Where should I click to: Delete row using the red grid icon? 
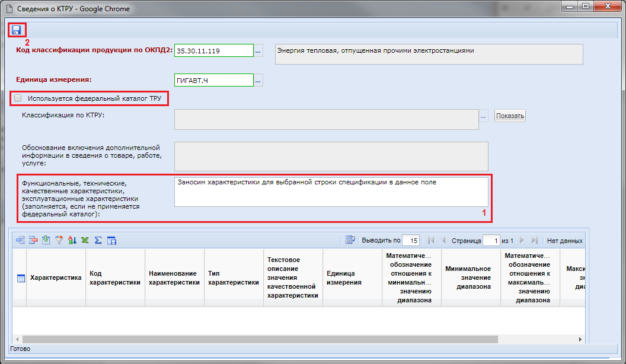tap(33, 240)
